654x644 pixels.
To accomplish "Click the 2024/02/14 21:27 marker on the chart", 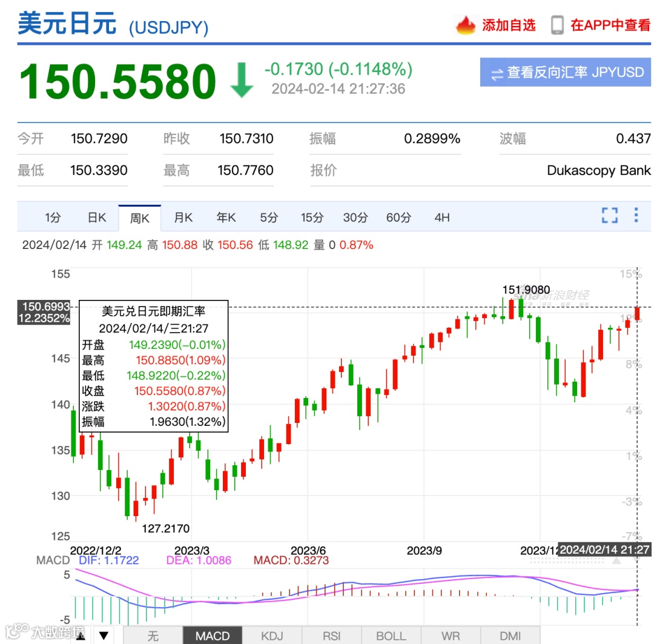I will [603, 551].
